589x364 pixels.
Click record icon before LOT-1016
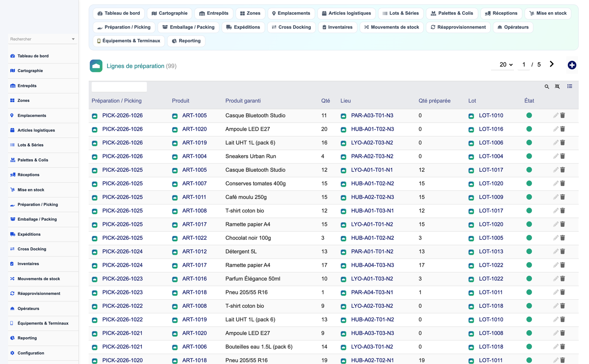[471, 129]
